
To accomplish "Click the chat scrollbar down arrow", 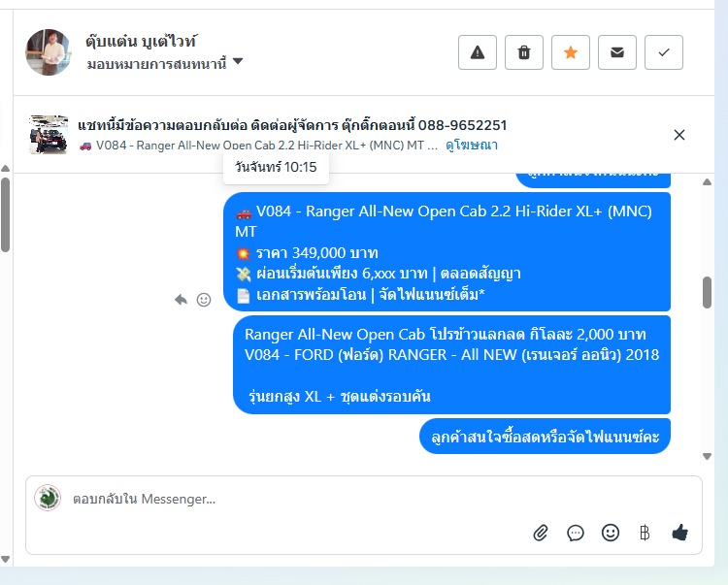I will click(x=707, y=457).
